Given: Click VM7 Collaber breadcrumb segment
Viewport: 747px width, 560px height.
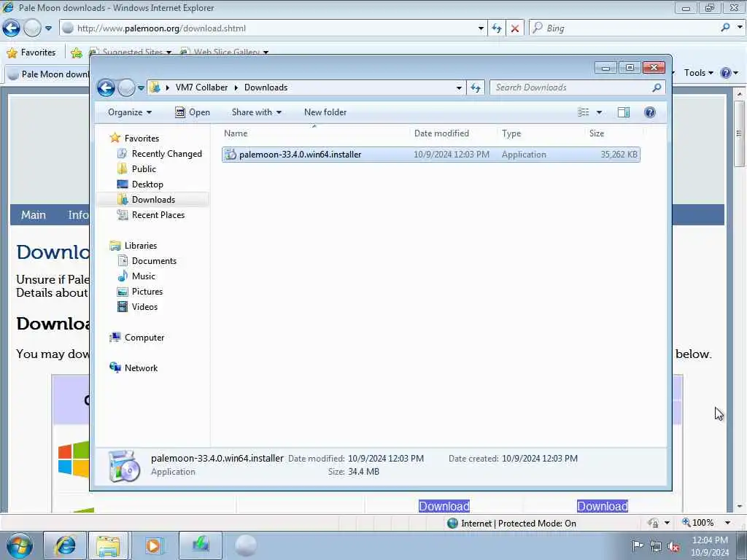Looking at the screenshot, I should coord(201,87).
